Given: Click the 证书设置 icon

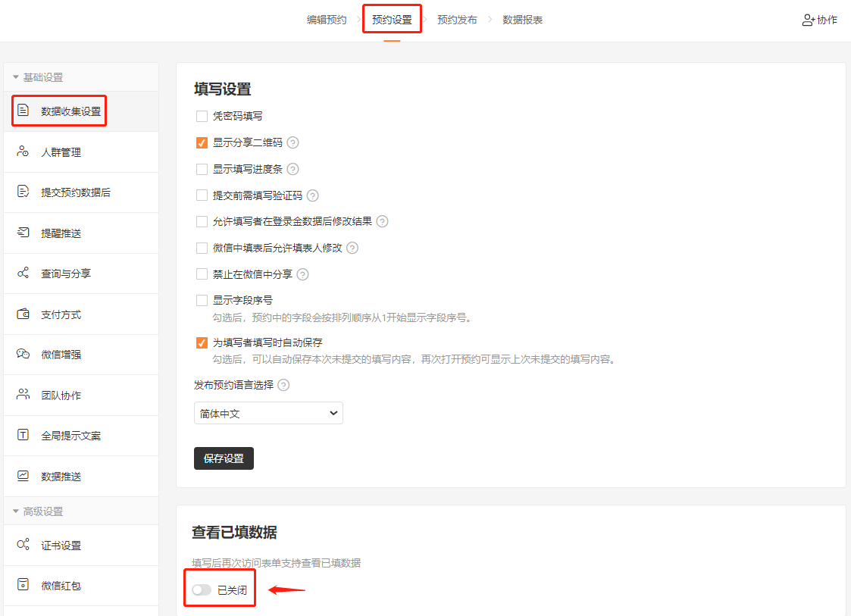Looking at the screenshot, I should 23,544.
